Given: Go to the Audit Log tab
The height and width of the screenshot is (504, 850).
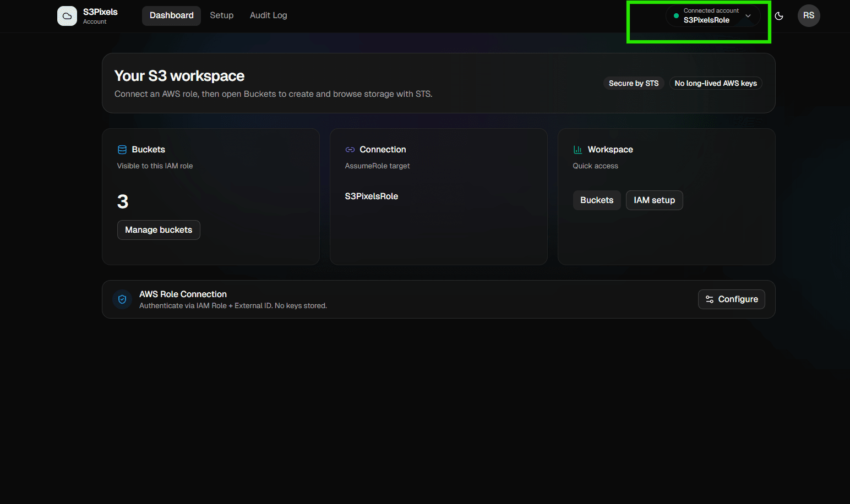Looking at the screenshot, I should pos(268,15).
